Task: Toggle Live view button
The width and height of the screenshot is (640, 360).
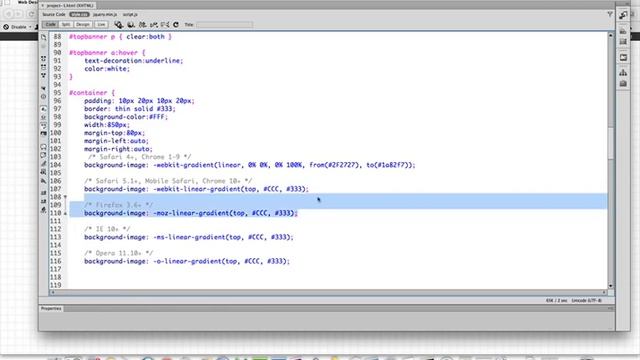Action: click(101, 25)
